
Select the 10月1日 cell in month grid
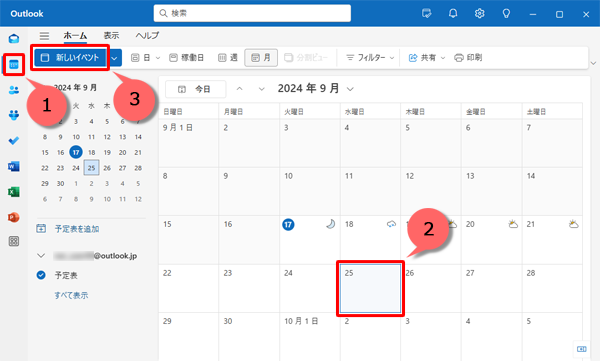(310, 337)
